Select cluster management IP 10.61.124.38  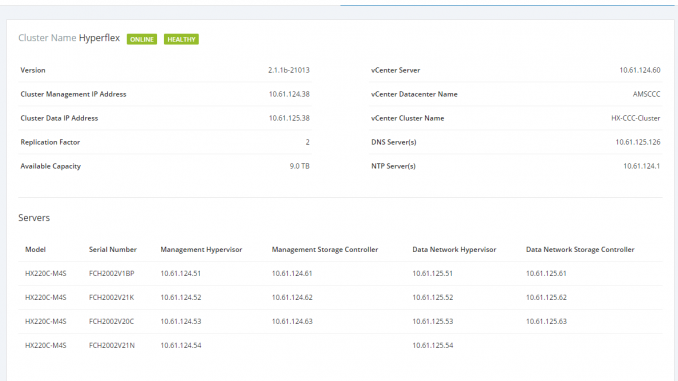click(289, 94)
